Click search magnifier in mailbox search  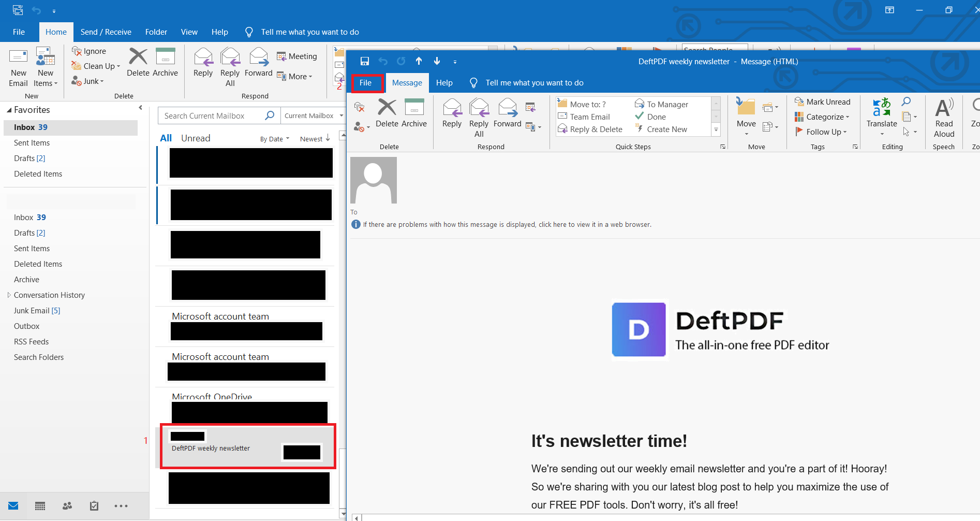point(270,115)
